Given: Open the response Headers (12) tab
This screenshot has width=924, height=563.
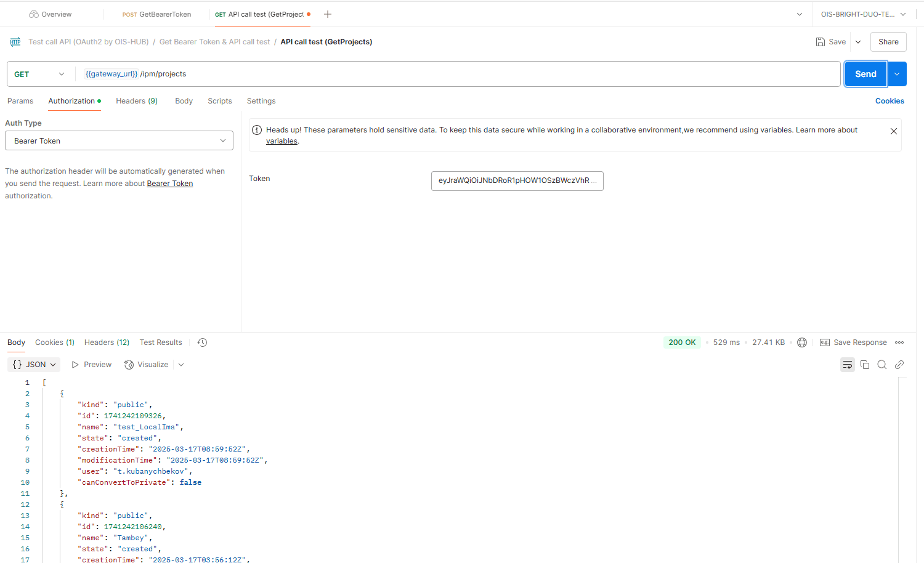Looking at the screenshot, I should 107,342.
